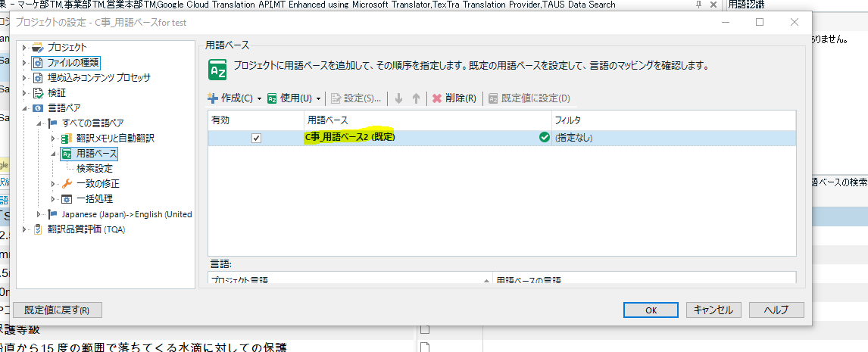This screenshot has width=868, height=352.
Task: Click the green status checkmark on termbase row
Action: (544, 138)
